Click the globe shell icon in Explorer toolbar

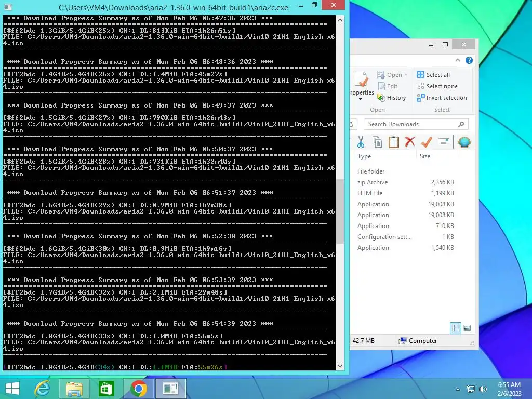(464, 142)
